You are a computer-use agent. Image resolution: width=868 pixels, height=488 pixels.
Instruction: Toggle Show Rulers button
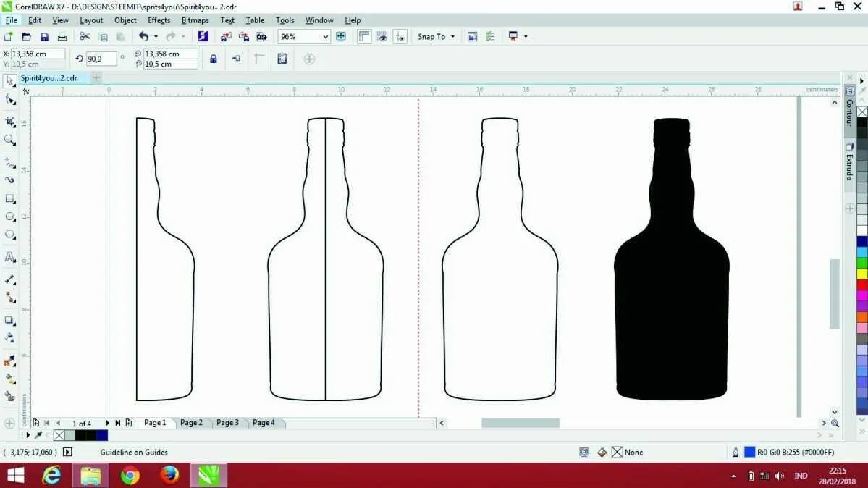coord(363,36)
